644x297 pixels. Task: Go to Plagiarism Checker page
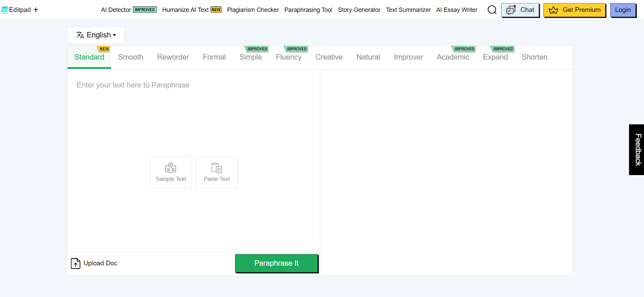(x=253, y=10)
